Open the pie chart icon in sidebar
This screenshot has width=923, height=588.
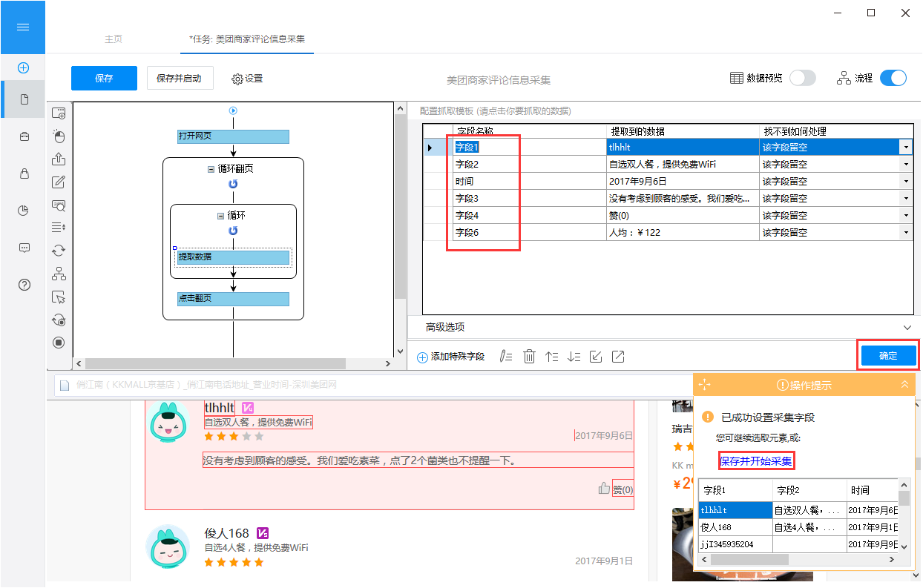pyautogui.click(x=23, y=211)
